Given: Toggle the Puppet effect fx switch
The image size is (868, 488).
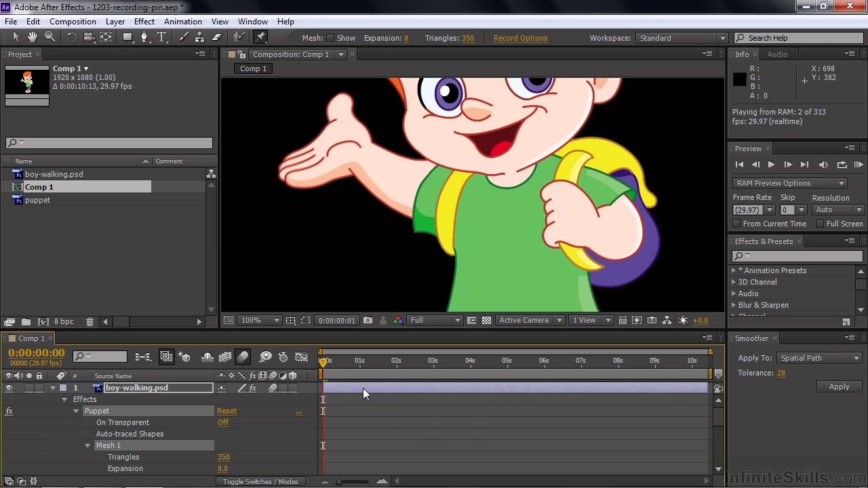Looking at the screenshot, I should [x=9, y=411].
